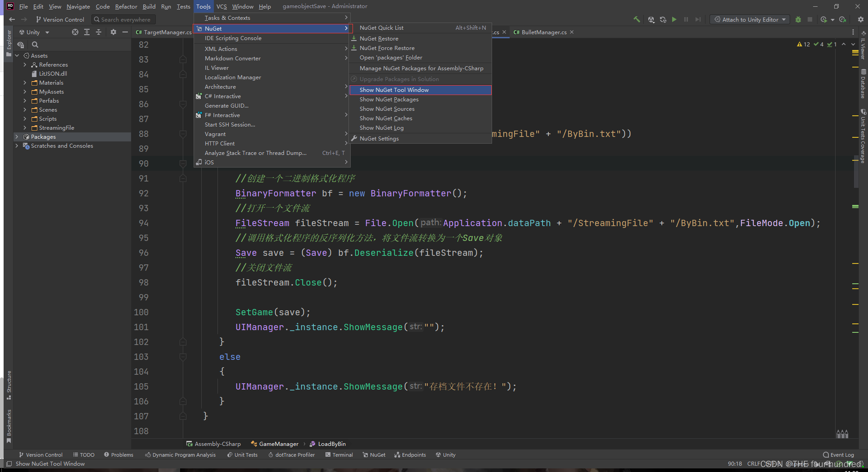Expand Scratches and Consoles node

tap(17, 146)
